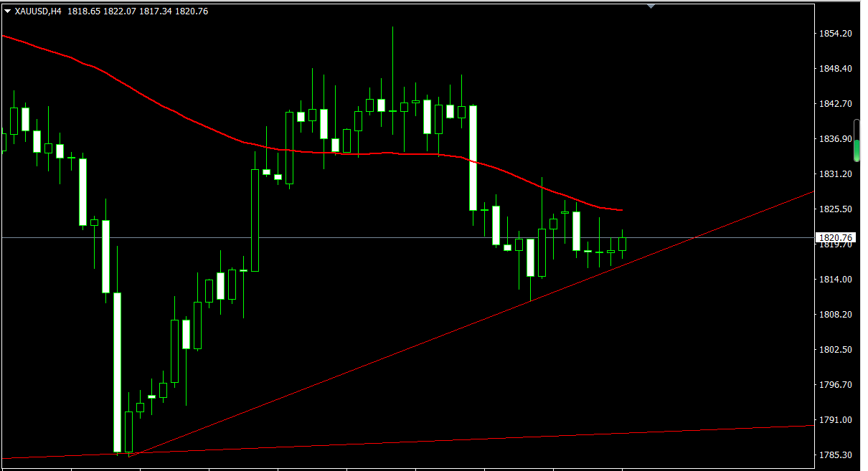The width and height of the screenshot is (868, 471).
Task: Click the 1831.20 price scale label
Action: point(835,174)
